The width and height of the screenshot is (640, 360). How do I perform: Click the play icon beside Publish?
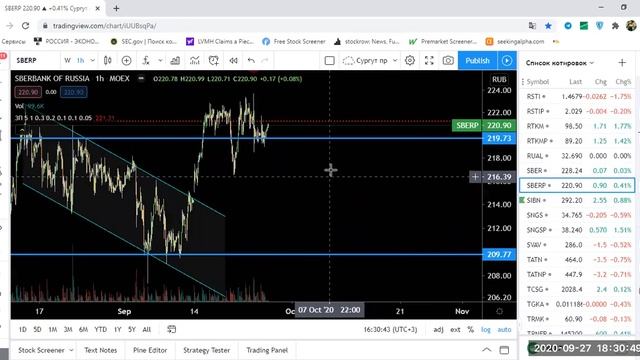507,60
